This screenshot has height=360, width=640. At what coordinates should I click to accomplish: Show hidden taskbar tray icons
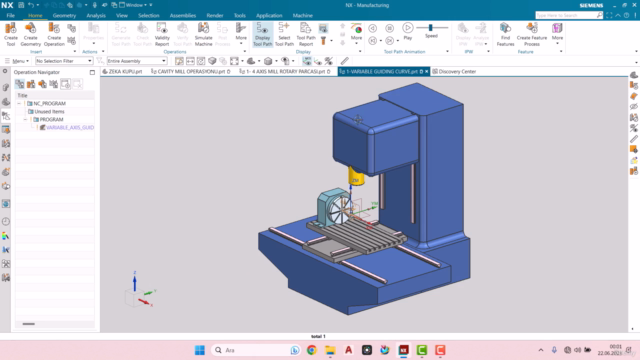541,350
